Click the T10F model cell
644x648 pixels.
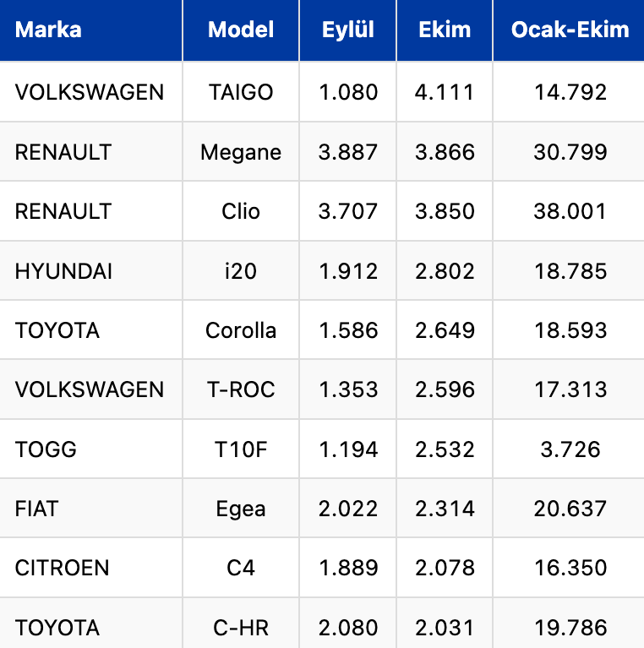[x=241, y=449]
